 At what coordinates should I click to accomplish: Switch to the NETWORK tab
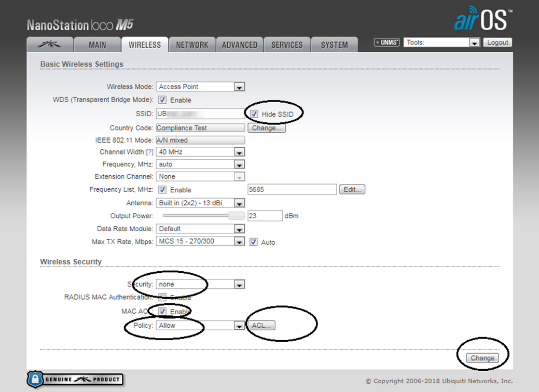pyautogui.click(x=192, y=45)
